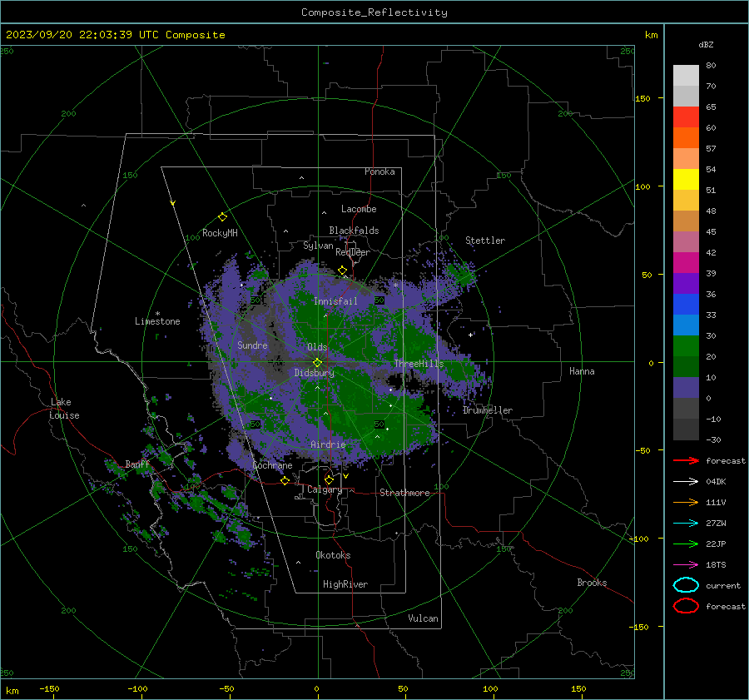Click the yellow diamond marker near RockyMH
Viewport: 749px width, 700px height.
tap(222, 217)
